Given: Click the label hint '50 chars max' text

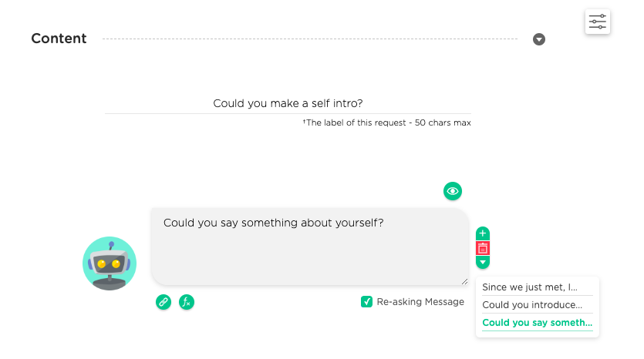Looking at the screenshot, I should pos(443,122).
